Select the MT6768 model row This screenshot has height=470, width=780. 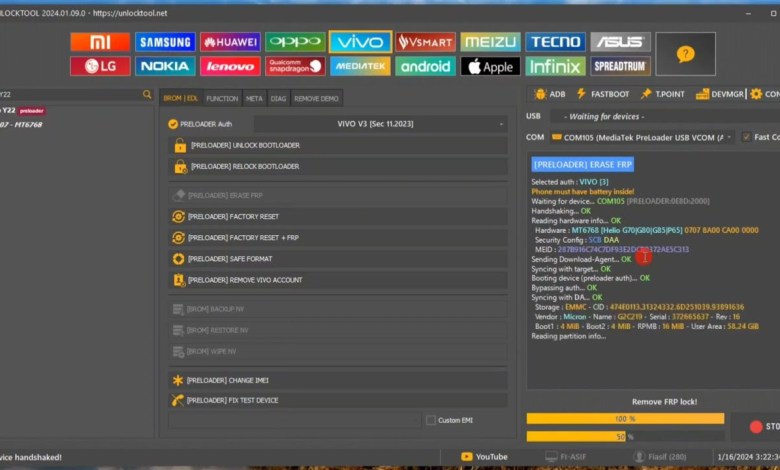(x=21, y=125)
